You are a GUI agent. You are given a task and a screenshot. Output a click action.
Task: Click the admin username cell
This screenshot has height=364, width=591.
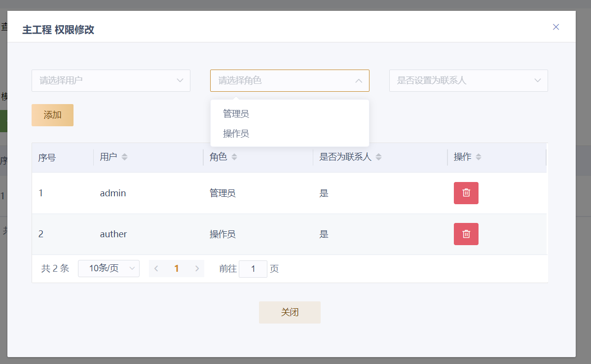[113, 193]
